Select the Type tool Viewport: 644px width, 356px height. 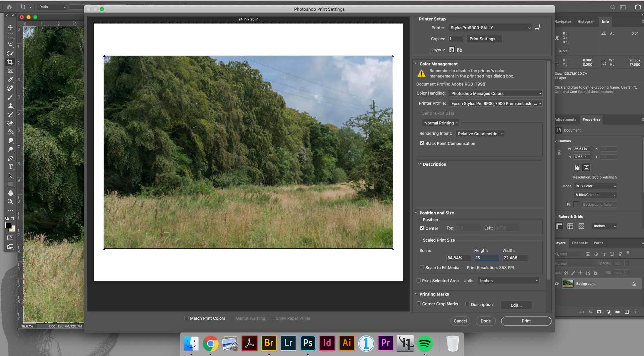(x=10, y=167)
